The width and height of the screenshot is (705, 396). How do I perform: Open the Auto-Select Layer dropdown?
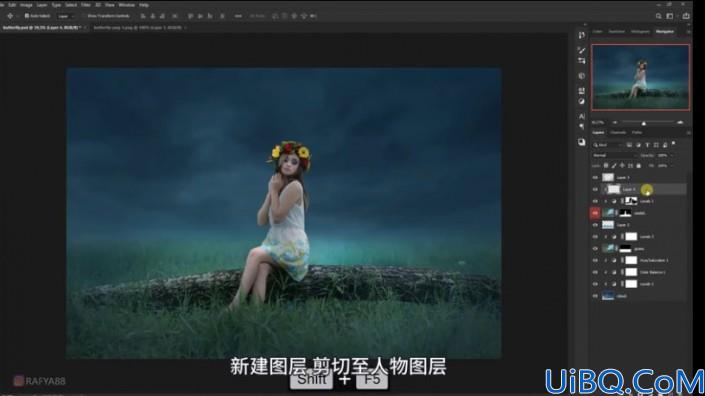[x=66, y=16]
